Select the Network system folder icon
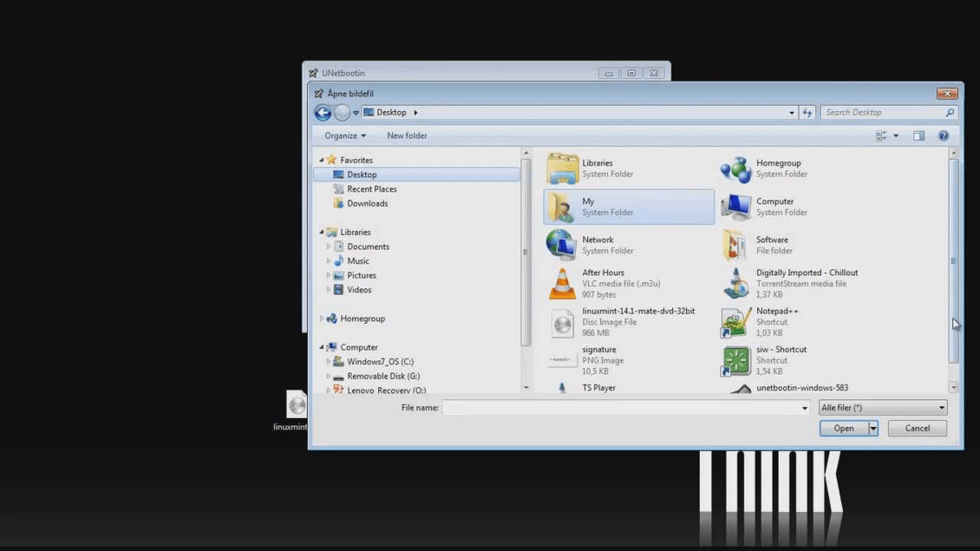 click(561, 245)
